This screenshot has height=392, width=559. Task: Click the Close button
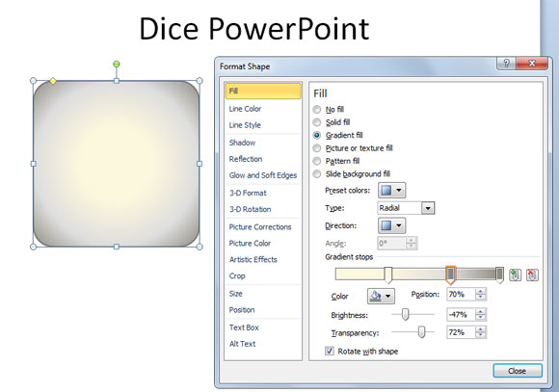click(x=518, y=371)
